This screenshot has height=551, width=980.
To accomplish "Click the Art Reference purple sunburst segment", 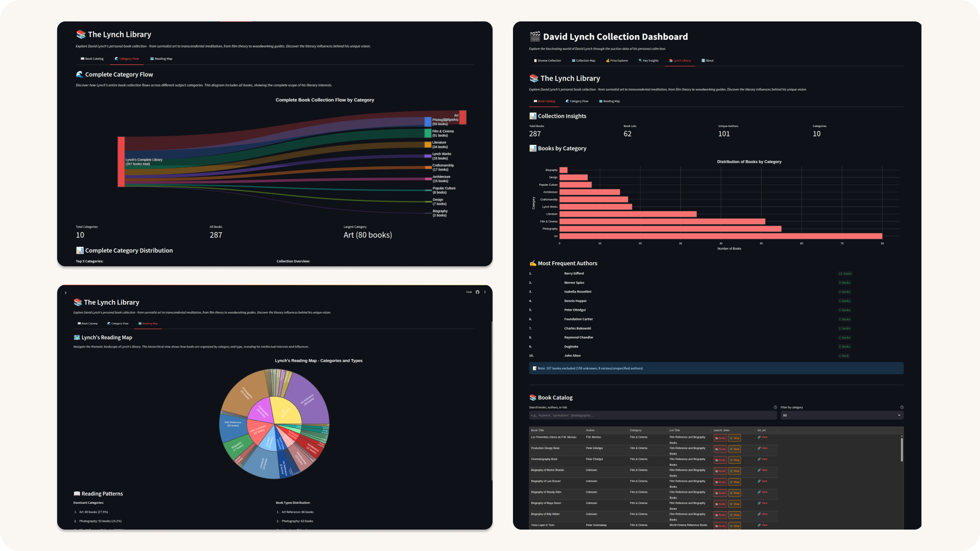I will coord(308,400).
